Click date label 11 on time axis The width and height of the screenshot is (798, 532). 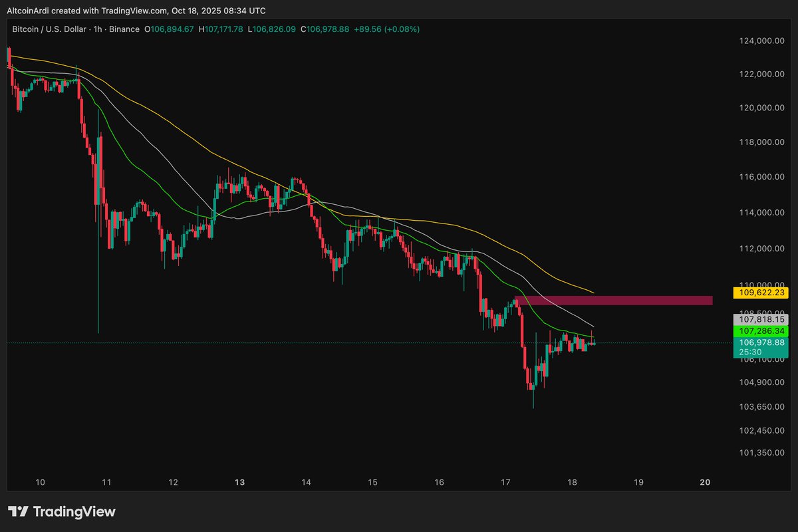pos(106,482)
